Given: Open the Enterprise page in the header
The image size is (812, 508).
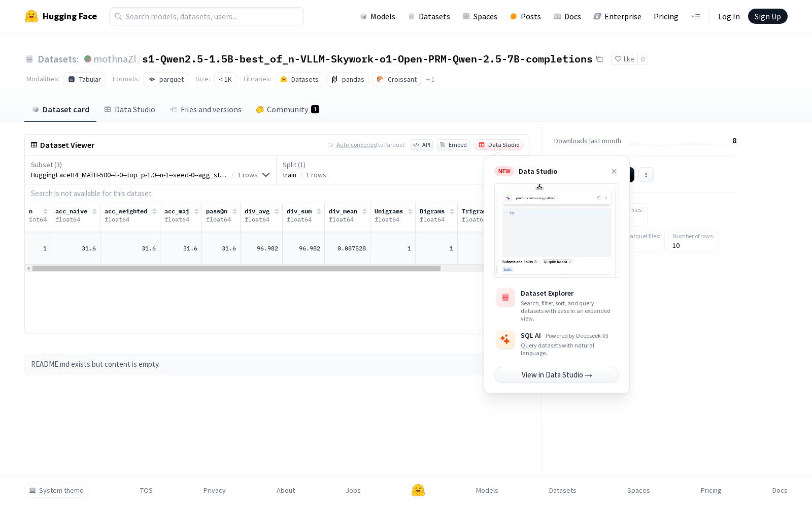Looking at the screenshot, I should [618, 17].
